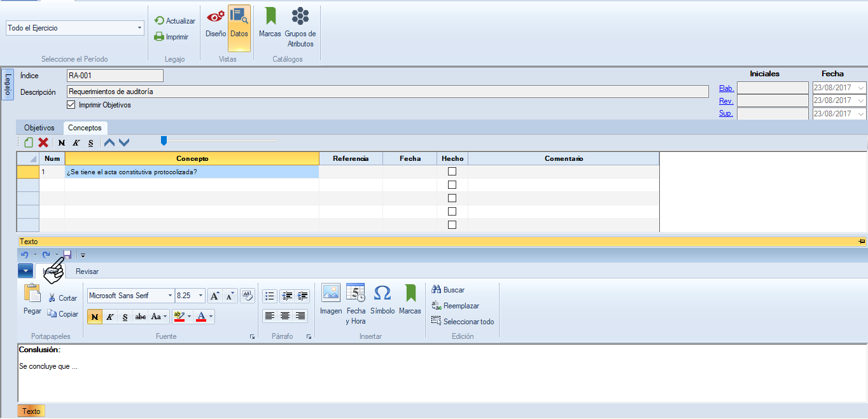
Task: Click Fecha y Hora insert icon
Action: 356,294
